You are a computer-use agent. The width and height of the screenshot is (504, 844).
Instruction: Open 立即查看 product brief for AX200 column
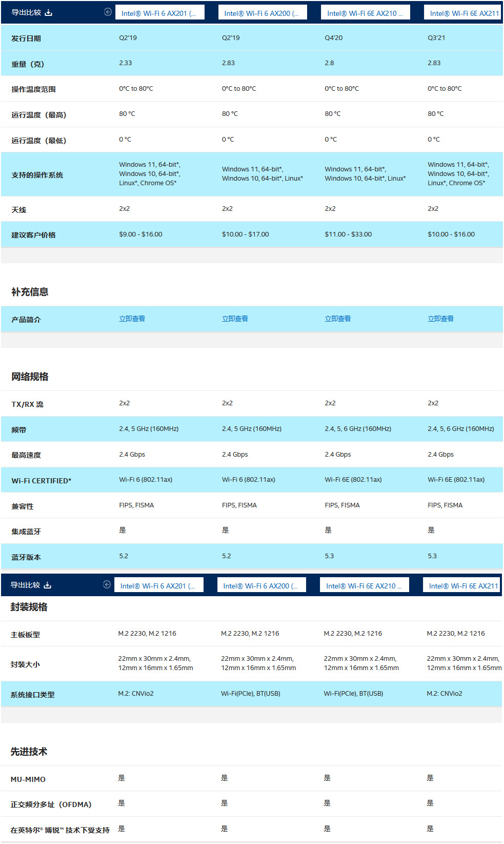pos(235,319)
